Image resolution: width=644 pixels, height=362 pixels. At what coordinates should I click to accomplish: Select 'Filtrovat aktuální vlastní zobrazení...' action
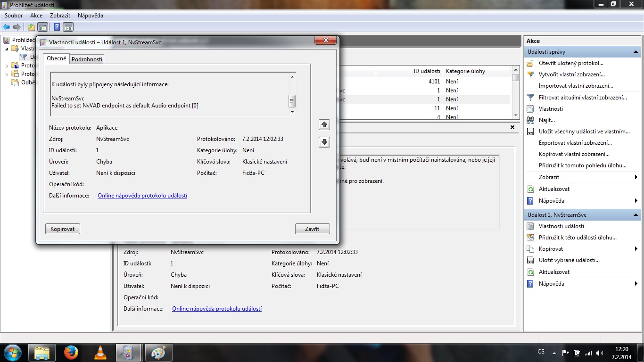click(x=583, y=98)
